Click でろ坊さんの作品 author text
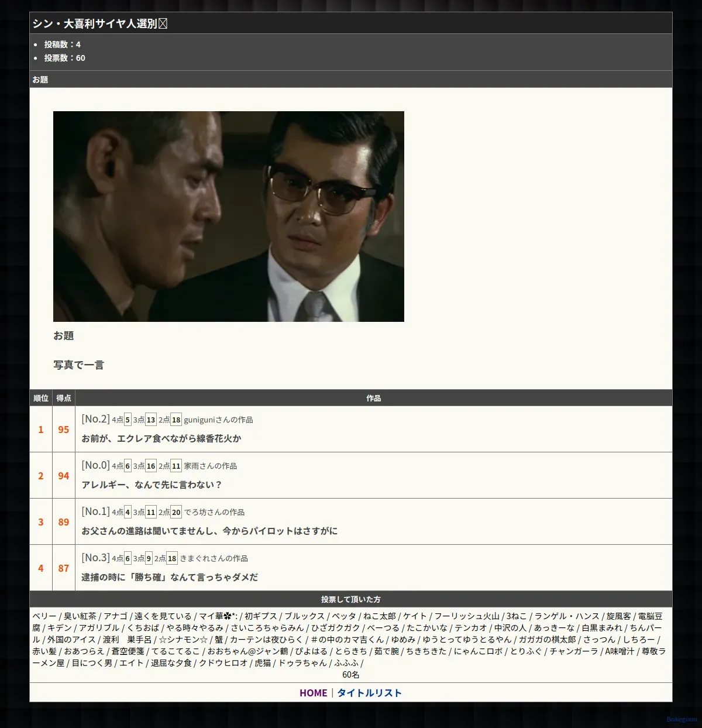 [214, 512]
